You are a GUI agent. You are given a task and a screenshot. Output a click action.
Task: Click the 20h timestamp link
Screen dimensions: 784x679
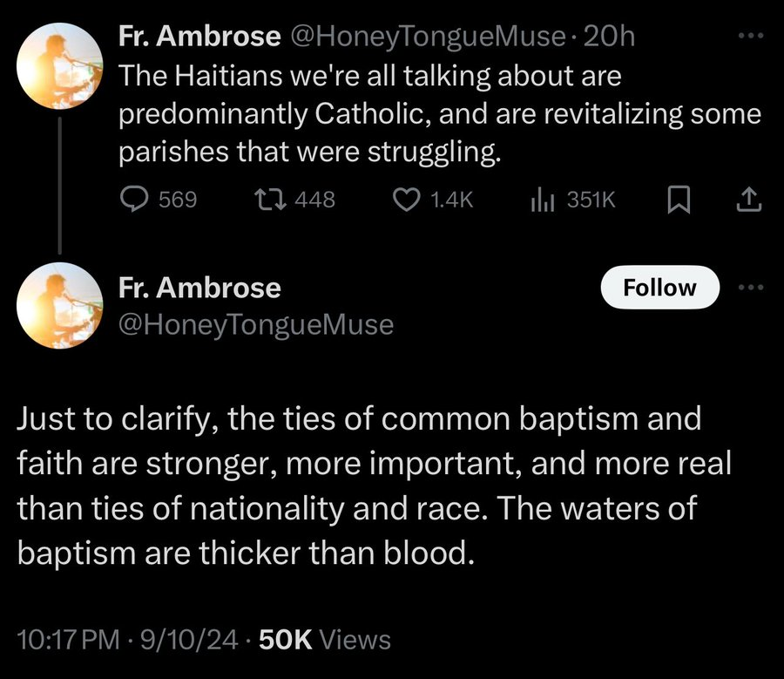pyautogui.click(x=609, y=37)
